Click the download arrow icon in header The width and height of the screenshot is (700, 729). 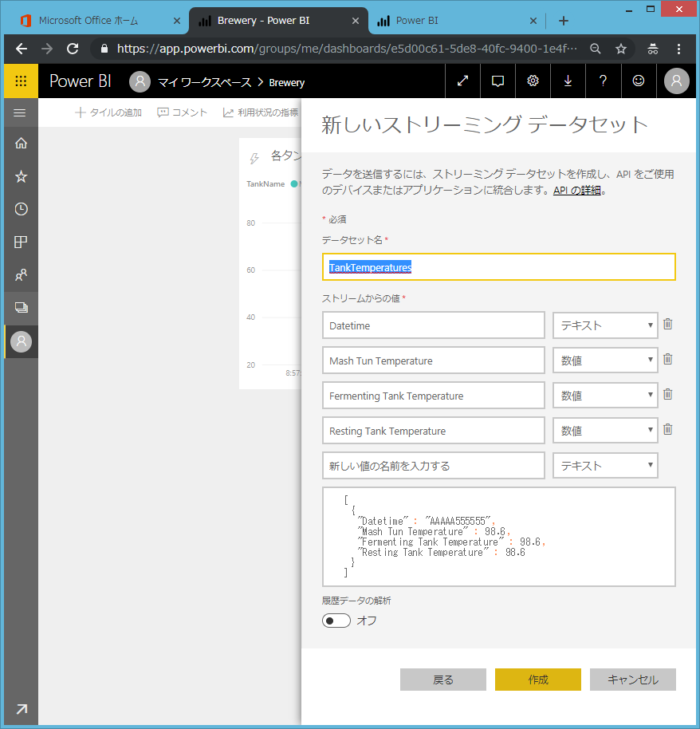(568, 81)
